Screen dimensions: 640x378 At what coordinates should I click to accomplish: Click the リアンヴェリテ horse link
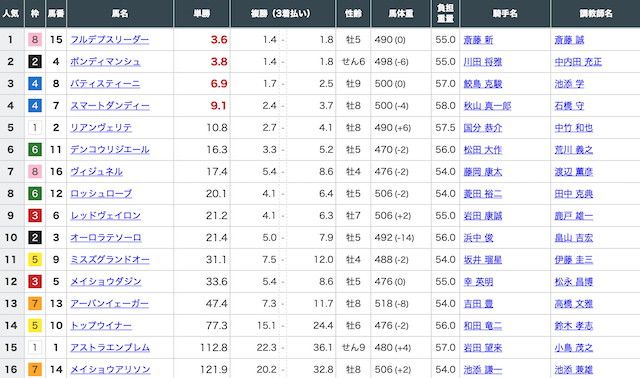(101, 128)
